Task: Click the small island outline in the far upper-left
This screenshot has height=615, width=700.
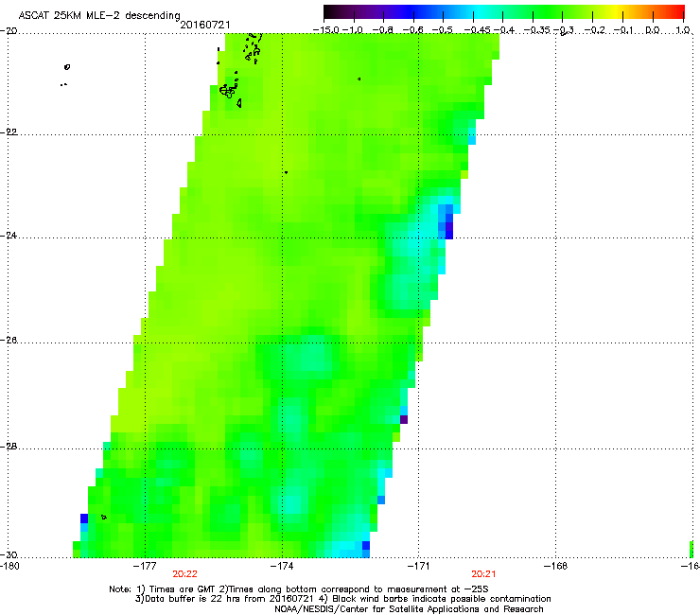Action: [x=67, y=67]
